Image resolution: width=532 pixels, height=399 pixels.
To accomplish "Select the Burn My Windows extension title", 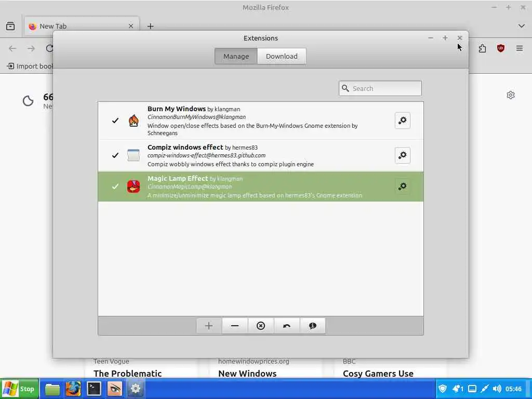I will coord(177,109).
